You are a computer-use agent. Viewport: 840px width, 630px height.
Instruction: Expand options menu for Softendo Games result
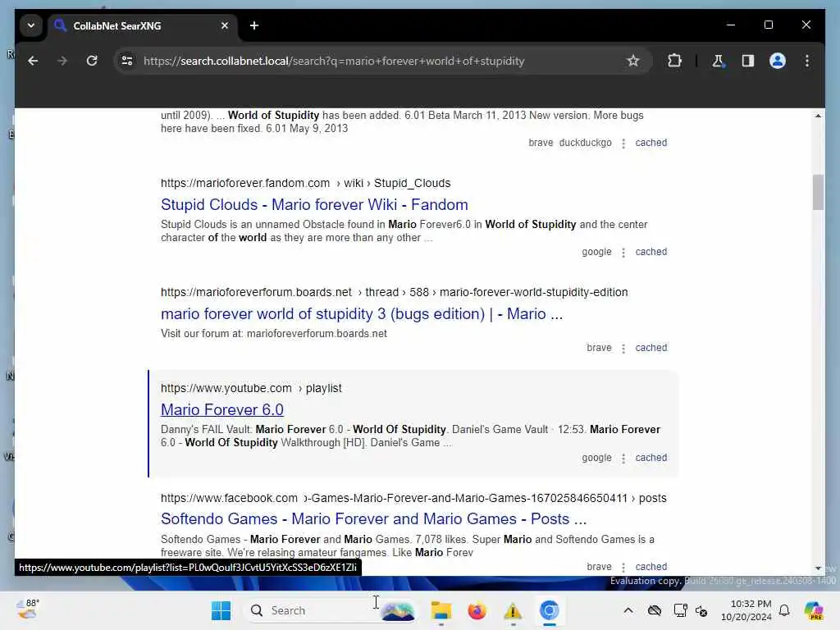[x=623, y=568]
